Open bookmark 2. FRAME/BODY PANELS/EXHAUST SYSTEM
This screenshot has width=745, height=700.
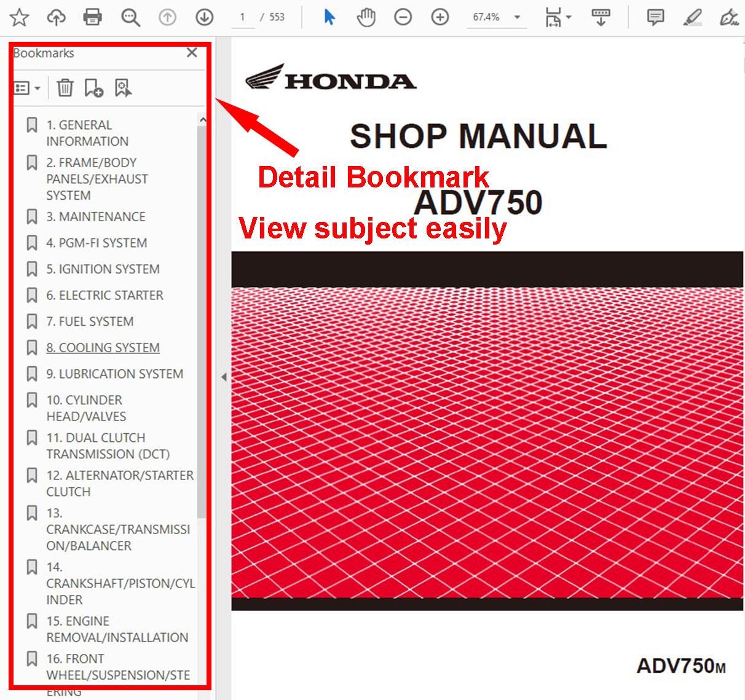(97, 179)
